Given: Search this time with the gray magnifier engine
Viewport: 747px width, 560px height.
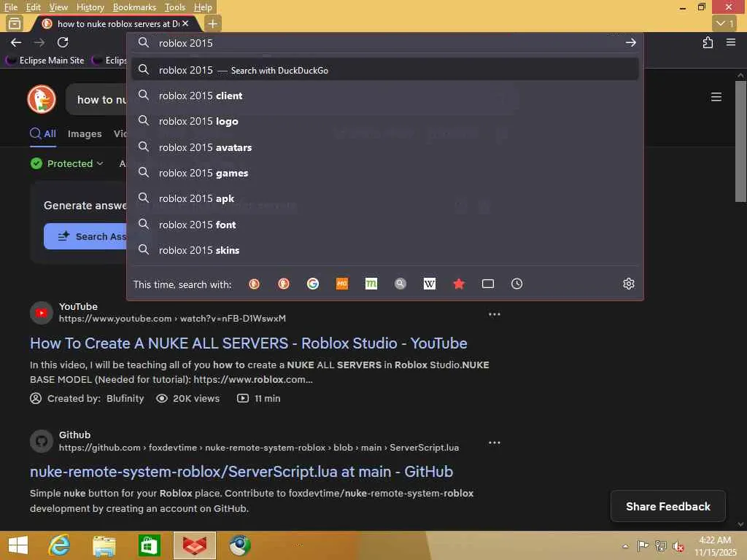Looking at the screenshot, I should point(400,284).
